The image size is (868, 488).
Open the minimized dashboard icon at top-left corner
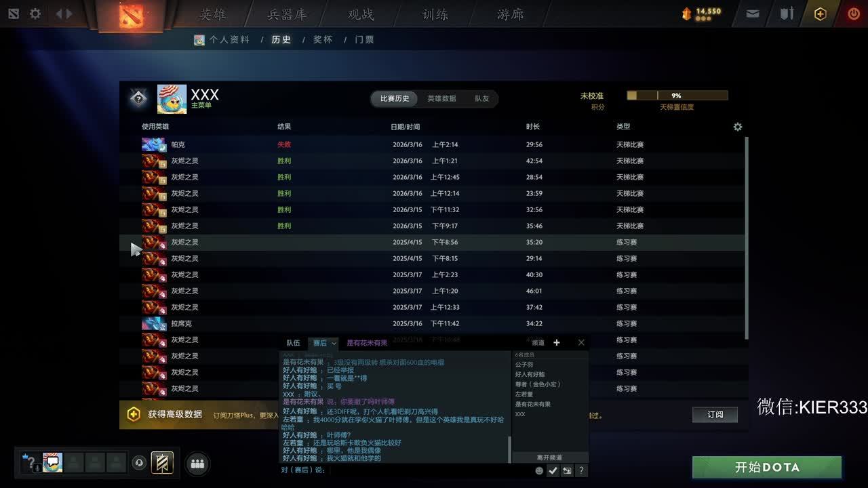[14, 14]
